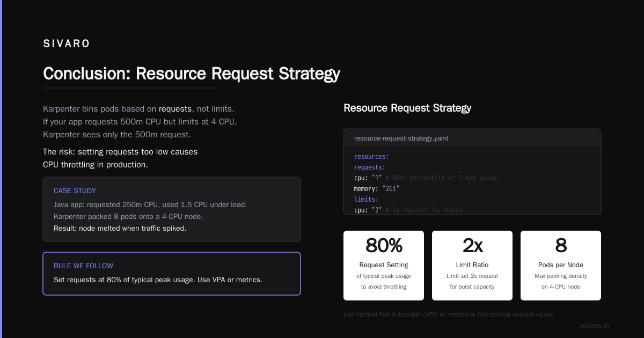Open the resource-request-strategy.yaml file tab
The height and width of the screenshot is (338, 644).
[x=401, y=138]
